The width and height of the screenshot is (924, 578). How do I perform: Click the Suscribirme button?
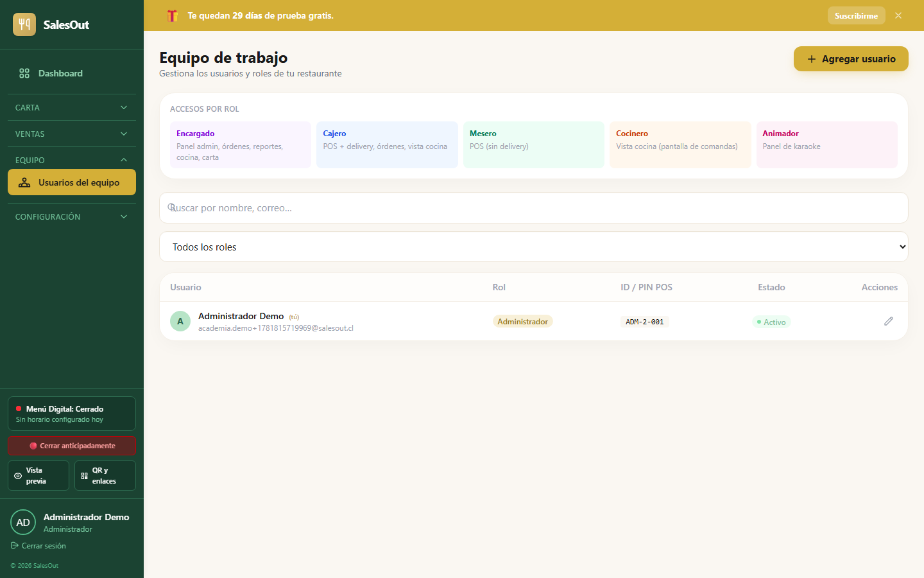point(856,15)
